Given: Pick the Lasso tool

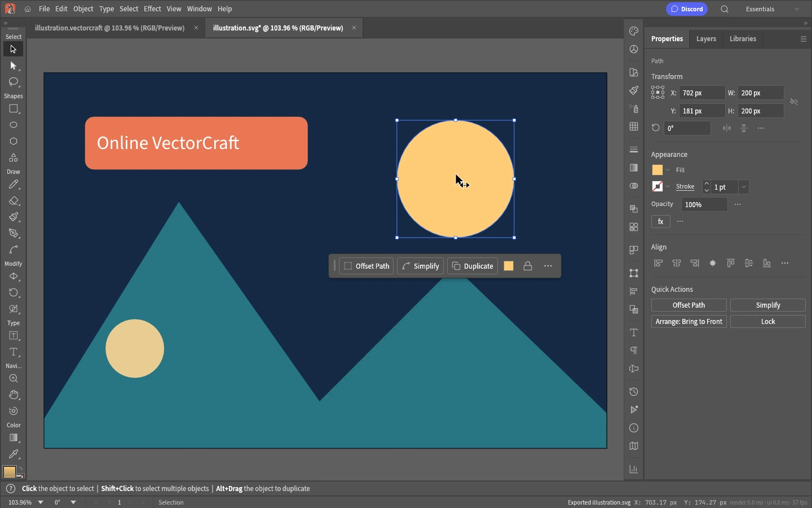Looking at the screenshot, I should click(14, 82).
